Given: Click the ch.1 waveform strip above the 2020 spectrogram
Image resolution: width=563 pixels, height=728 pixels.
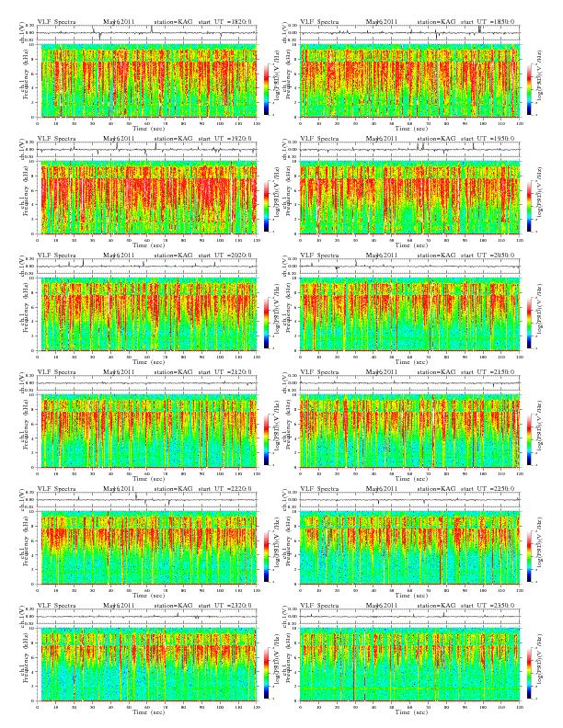Looking at the screenshot, I should (147, 266).
